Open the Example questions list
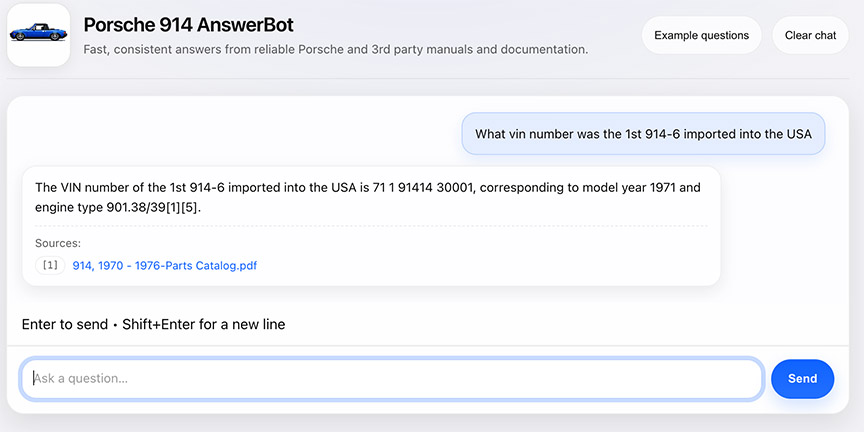The width and height of the screenshot is (864, 432). click(701, 35)
